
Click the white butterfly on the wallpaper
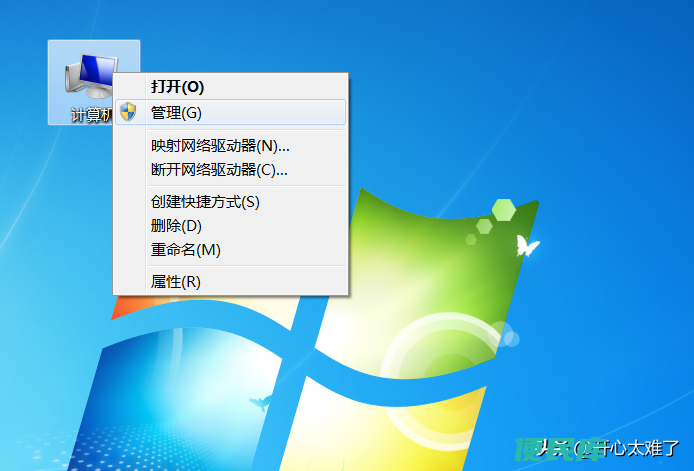[527, 245]
